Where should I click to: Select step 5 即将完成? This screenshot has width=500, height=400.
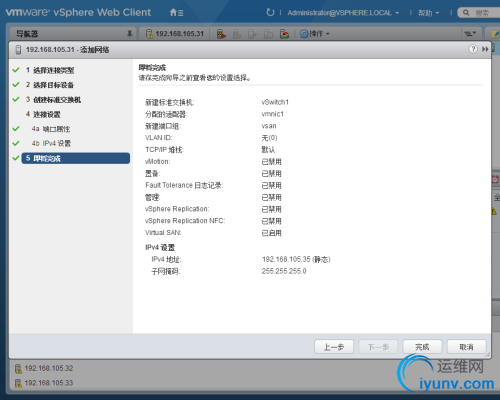(x=76, y=158)
